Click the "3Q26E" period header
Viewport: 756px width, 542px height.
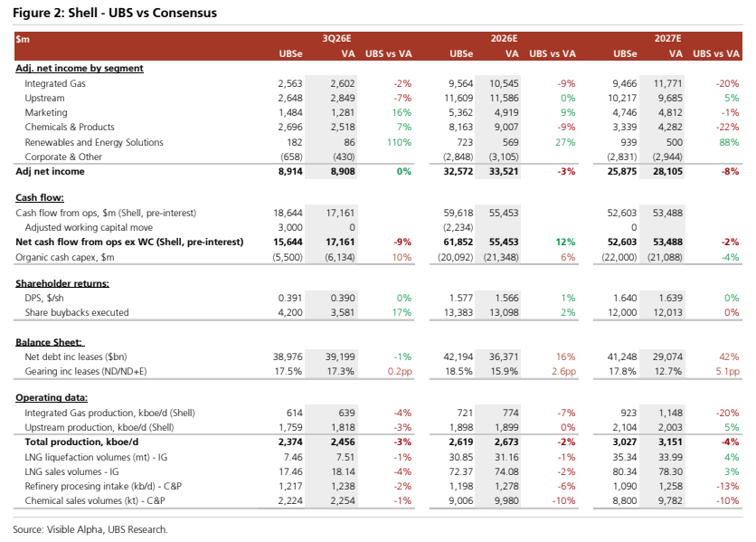point(336,38)
